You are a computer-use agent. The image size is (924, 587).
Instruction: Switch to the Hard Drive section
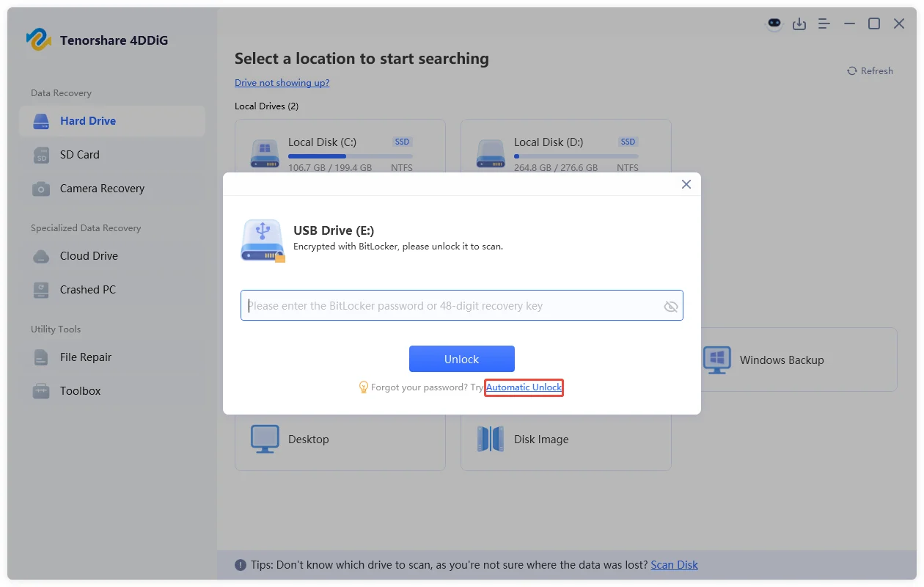point(40,121)
